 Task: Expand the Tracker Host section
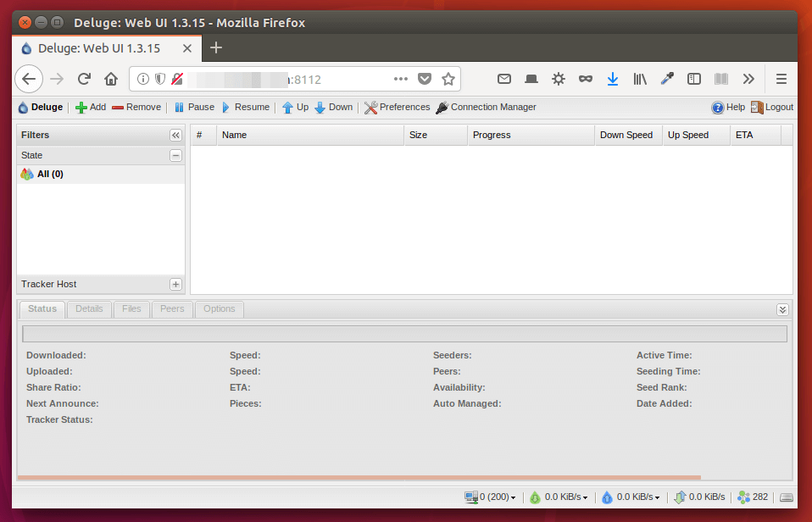pyautogui.click(x=175, y=285)
